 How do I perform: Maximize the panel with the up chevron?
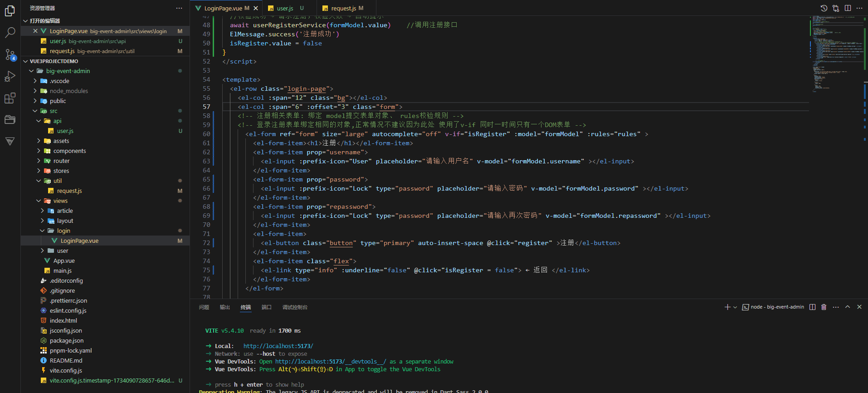(x=848, y=307)
